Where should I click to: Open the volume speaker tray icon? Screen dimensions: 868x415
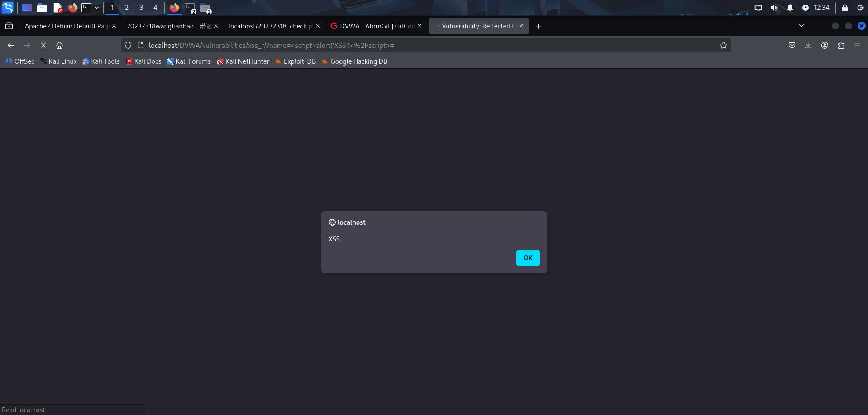pyautogui.click(x=774, y=8)
